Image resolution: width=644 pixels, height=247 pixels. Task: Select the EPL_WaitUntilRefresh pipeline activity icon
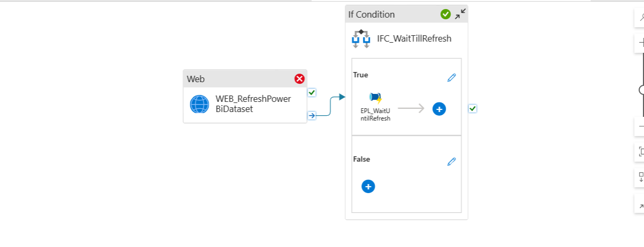[x=376, y=98]
